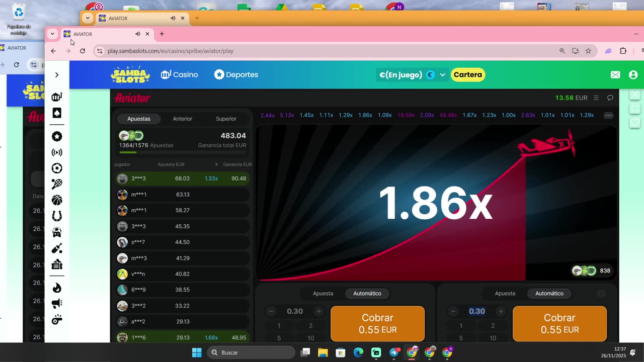Select Apuesta mode in left bet panel
This screenshot has width=644, height=362.
click(x=323, y=293)
